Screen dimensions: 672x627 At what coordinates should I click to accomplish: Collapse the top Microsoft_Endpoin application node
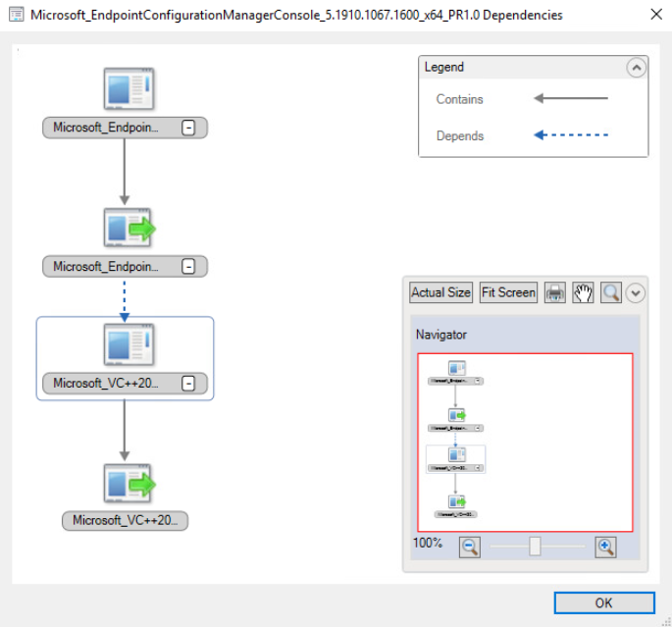188,128
